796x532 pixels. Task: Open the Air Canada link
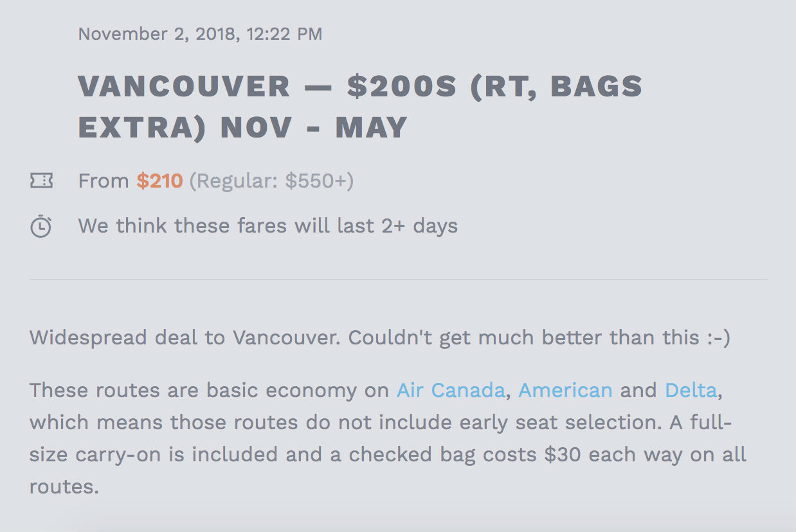pos(450,390)
